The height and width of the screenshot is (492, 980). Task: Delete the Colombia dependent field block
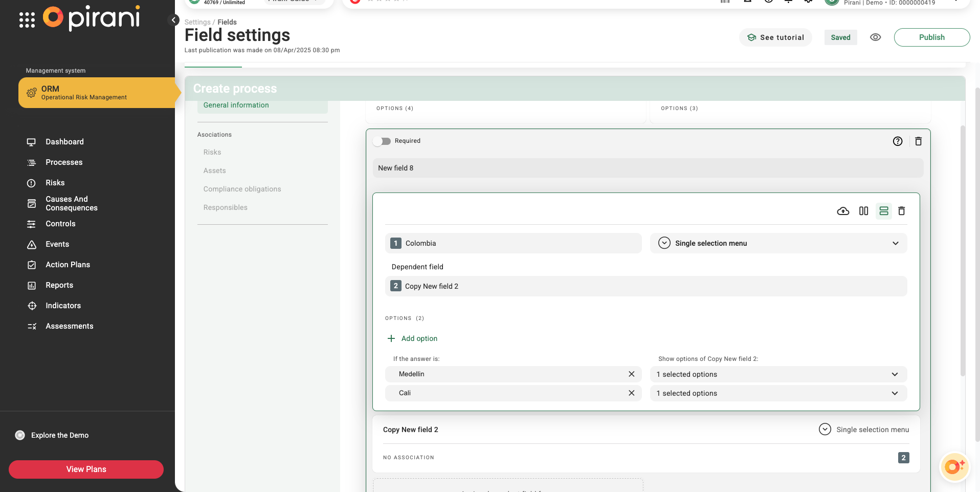pos(902,211)
